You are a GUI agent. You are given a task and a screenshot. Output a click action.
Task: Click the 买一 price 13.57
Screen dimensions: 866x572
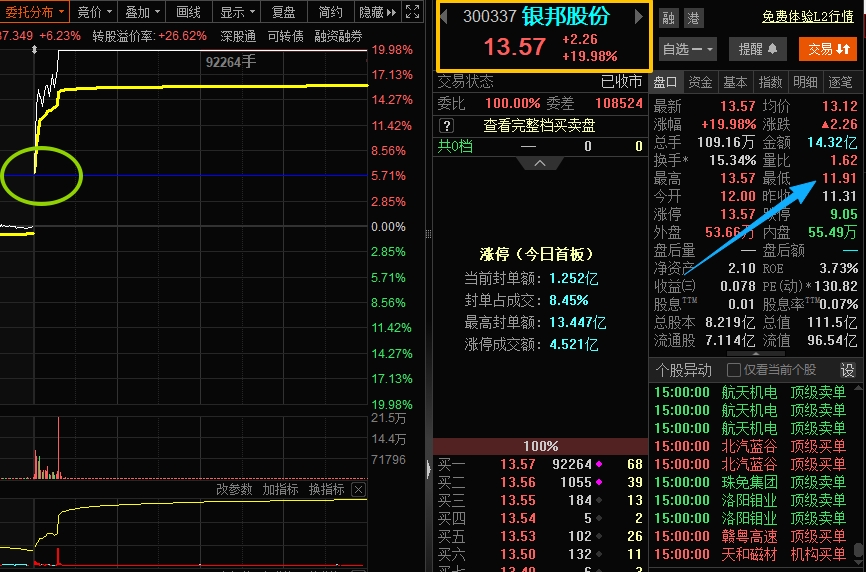pyautogui.click(x=518, y=464)
